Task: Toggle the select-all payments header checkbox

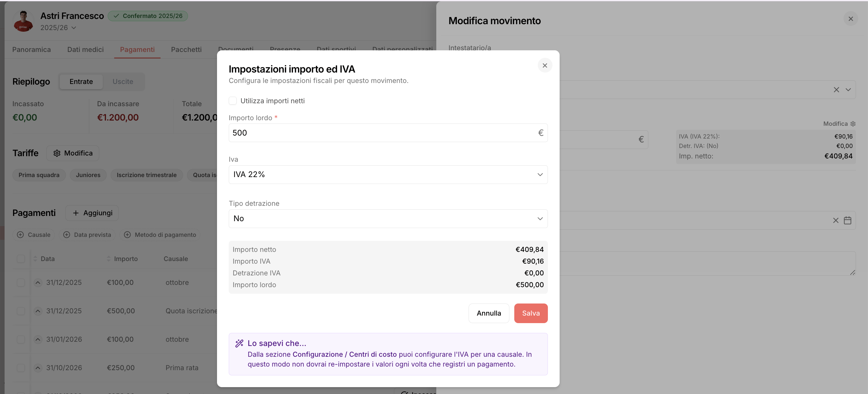Action: (21, 259)
